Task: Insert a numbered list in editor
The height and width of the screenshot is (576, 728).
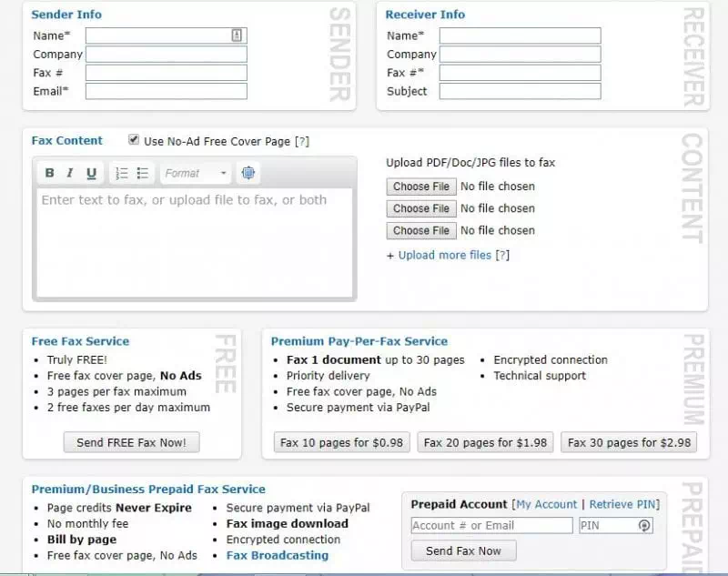Action: tap(122, 173)
